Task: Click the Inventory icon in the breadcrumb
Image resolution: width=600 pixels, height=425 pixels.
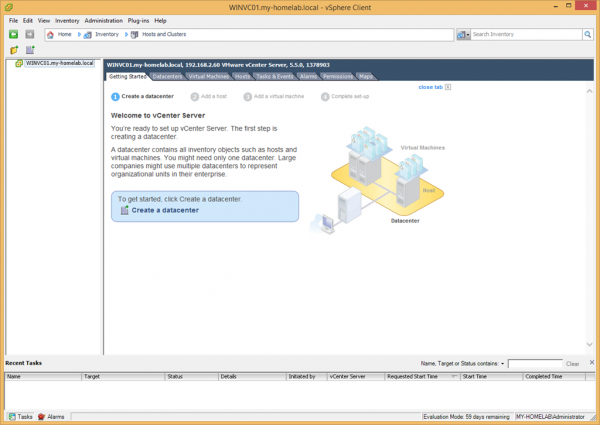Action: pyautogui.click(x=88, y=35)
